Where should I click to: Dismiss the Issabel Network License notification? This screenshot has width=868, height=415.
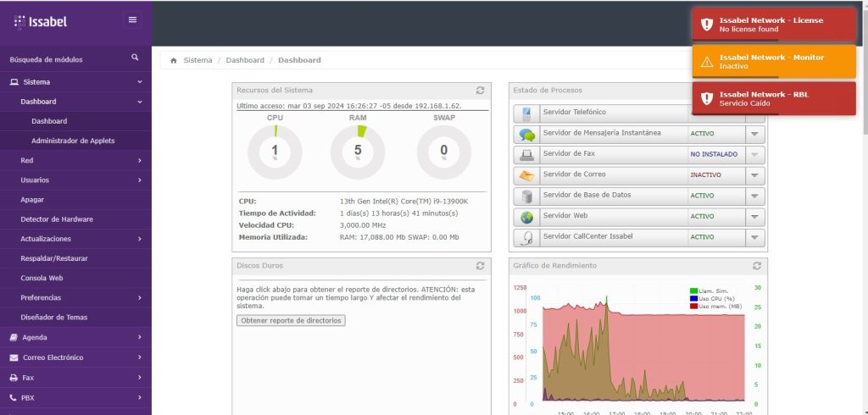(x=773, y=25)
